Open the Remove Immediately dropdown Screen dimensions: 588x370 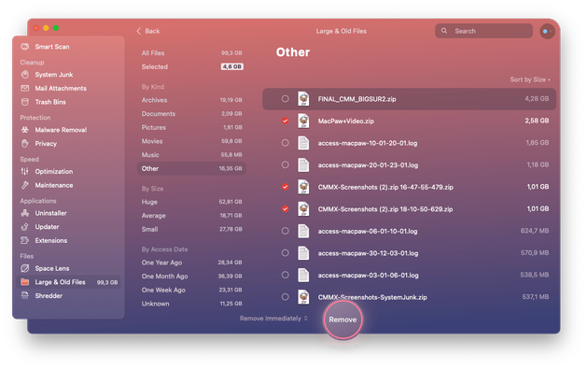[273, 319]
